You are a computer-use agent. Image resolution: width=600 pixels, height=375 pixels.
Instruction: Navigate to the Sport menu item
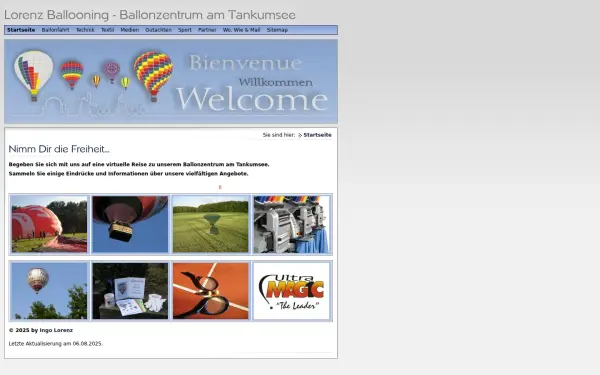185,30
